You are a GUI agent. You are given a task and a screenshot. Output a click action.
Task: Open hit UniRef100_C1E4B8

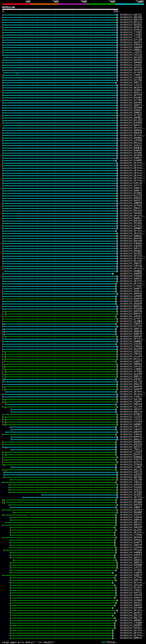tap(131, 77)
